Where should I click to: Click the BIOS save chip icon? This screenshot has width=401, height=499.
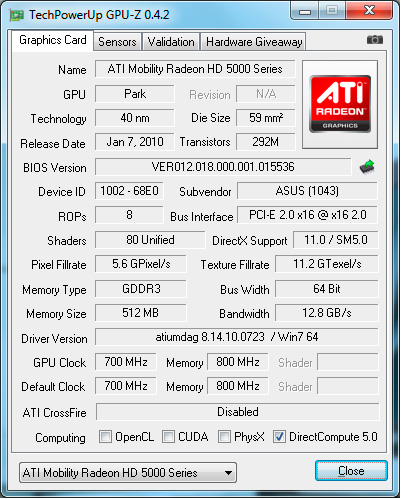[x=367, y=167]
